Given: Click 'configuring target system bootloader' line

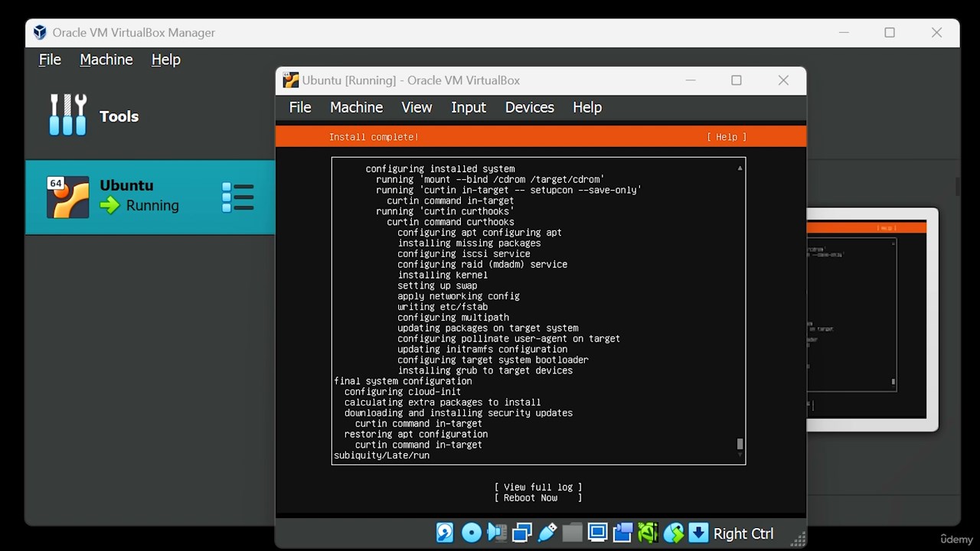Looking at the screenshot, I should pyautogui.click(x=493, y=360).
